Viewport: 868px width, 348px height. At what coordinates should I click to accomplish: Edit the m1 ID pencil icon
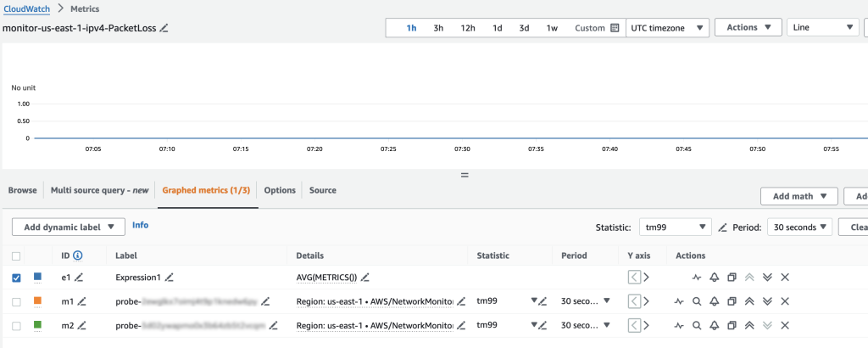tap(82, 301)
